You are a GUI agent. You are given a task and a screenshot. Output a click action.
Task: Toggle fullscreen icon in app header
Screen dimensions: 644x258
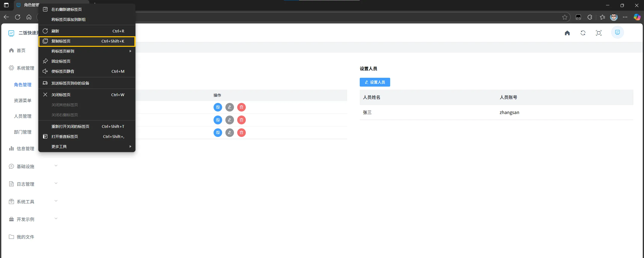tap(598, 33)
